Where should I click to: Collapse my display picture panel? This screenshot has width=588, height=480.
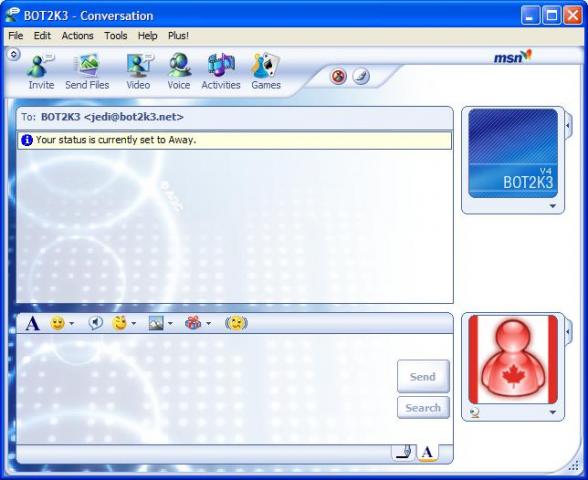pyautogui.click(x=568, y=332)
